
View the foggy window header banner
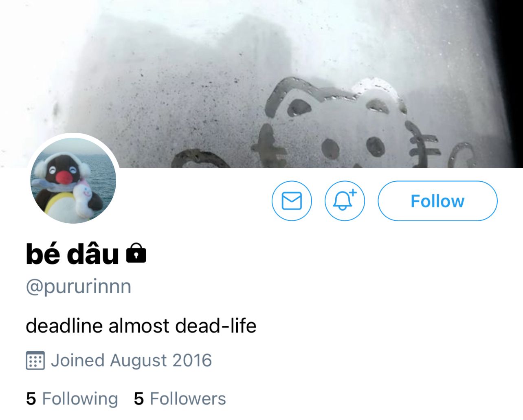[261, 84]
